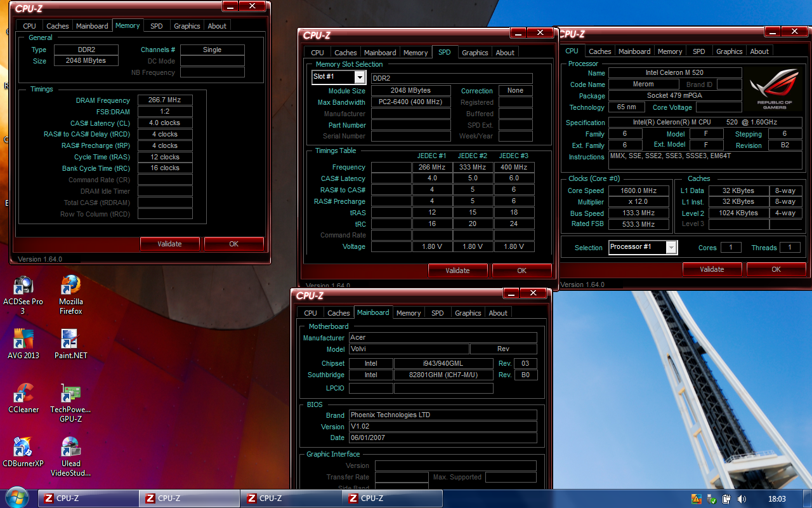Click the AVG warning tray icon
Image resolution: width=812 pixels, height=508 pixels.
pos(696,498)
